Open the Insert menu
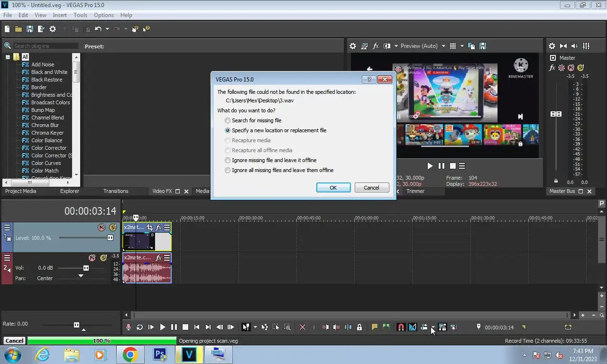The image size is (607, 364). tap(60, 15)
